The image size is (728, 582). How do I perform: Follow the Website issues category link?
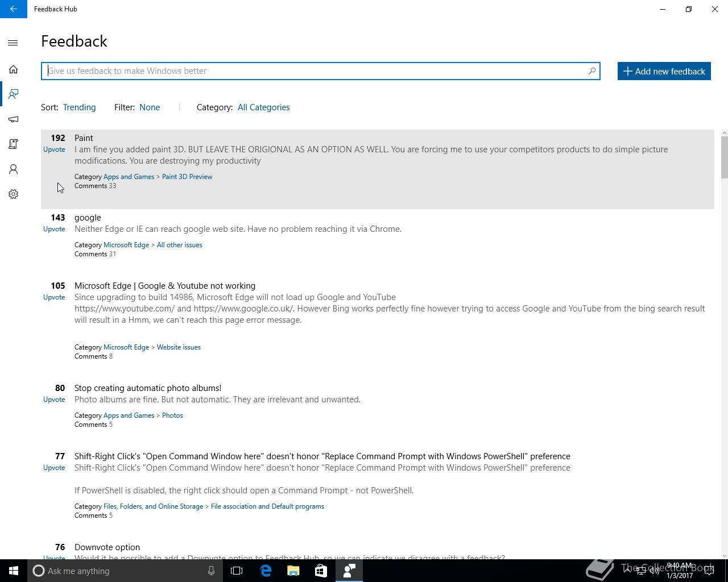pos(179,347)
